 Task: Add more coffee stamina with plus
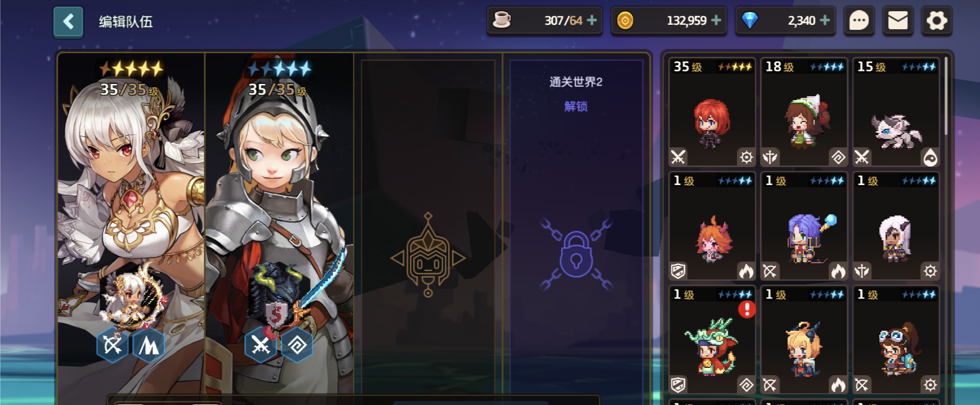592,20
